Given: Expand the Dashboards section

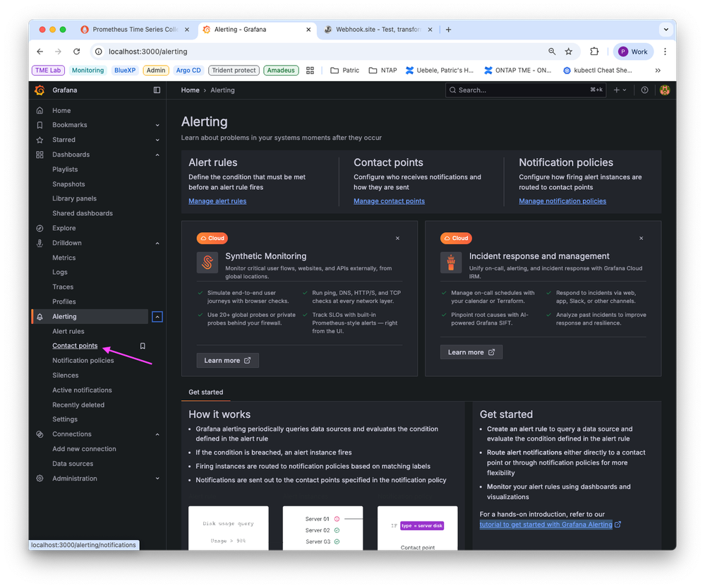Looking at the screenshot, I should 157,154.
